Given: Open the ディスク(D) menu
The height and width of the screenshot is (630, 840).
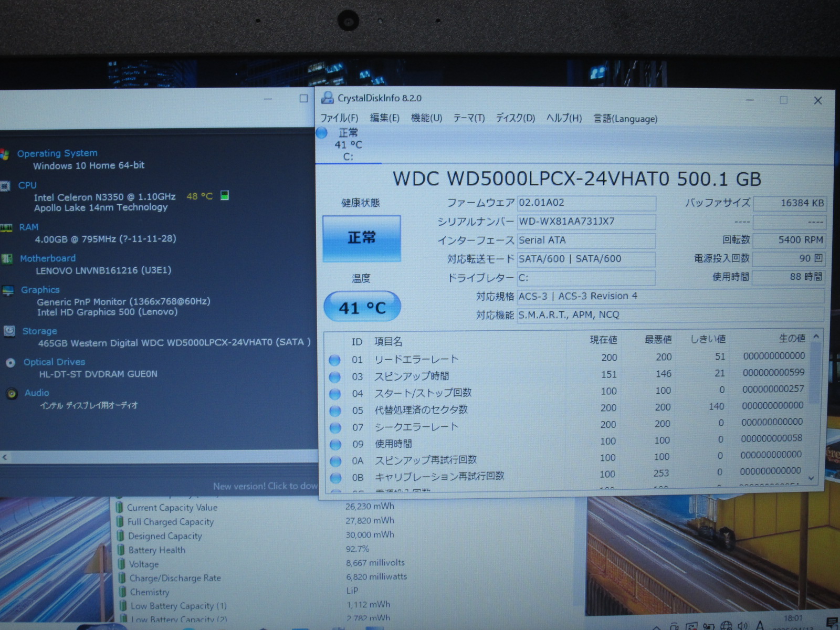Looking at the screenshot, I should pyautogui.click(x=516, y=118).
